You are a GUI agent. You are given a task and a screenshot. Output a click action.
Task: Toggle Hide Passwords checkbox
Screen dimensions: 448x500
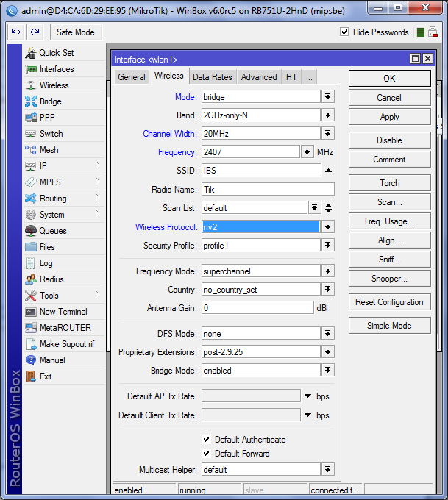(x=344, y=32)
